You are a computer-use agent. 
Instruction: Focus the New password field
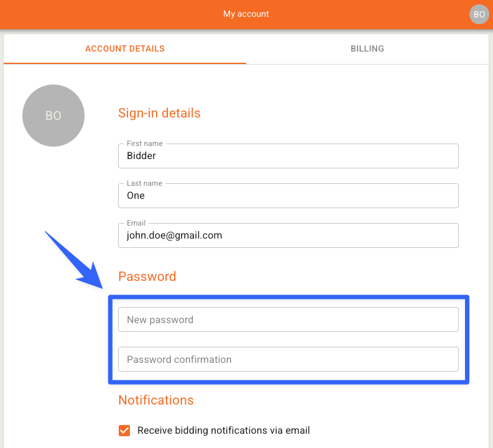tap(288, 319)
